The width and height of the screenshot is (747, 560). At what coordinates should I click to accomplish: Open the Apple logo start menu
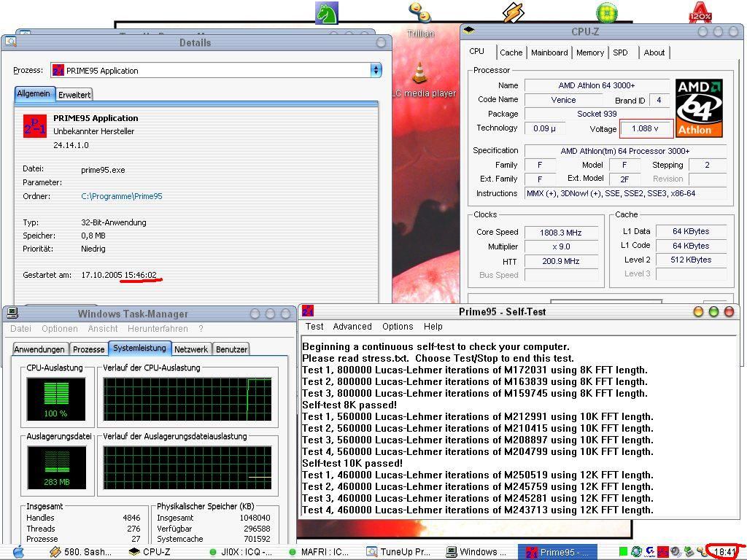(18, 552)
